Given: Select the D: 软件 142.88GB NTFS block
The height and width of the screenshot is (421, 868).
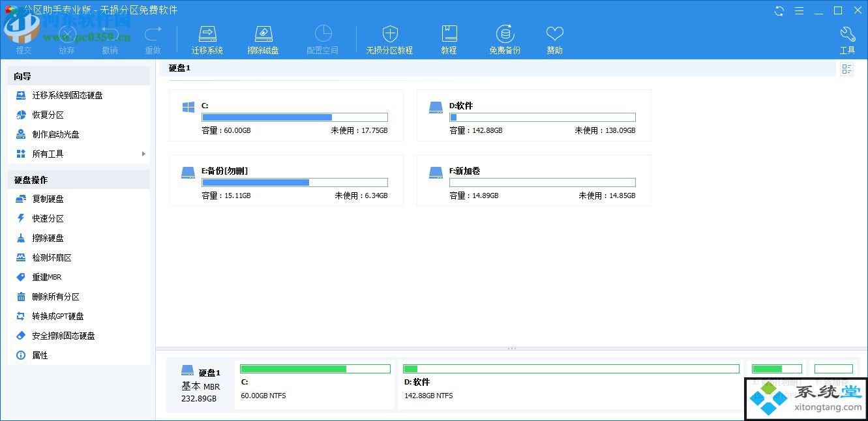Looking at the screenshot, I should (571, 385).
